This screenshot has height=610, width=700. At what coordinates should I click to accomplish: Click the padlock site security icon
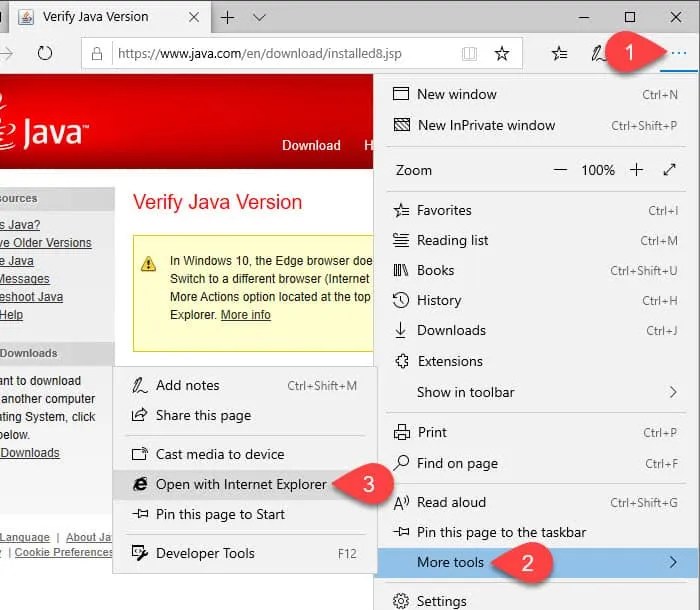pyautogui.click(x=97, y=54)
